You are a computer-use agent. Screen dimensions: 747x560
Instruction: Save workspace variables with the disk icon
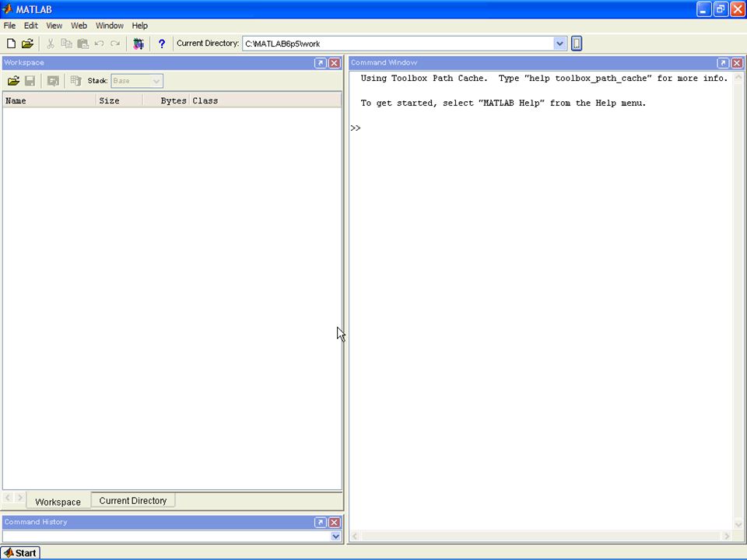tap(30, 81)
